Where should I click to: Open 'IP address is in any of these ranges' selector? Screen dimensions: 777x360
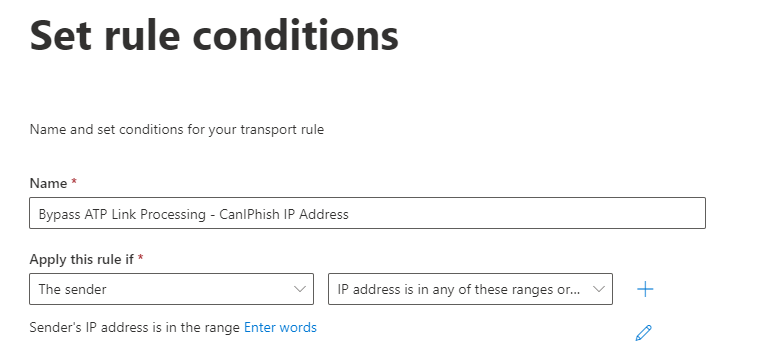pos(470,289)
